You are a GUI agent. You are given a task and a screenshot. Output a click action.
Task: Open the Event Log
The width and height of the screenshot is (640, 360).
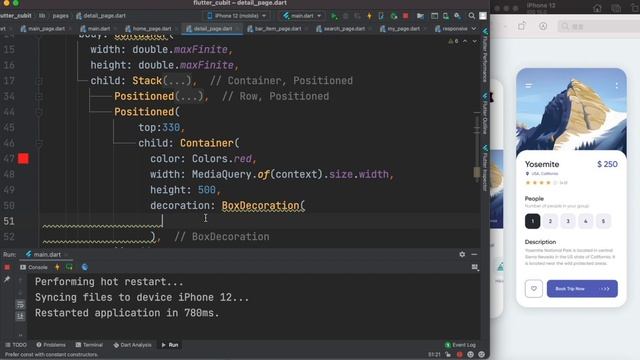(460, 345)
